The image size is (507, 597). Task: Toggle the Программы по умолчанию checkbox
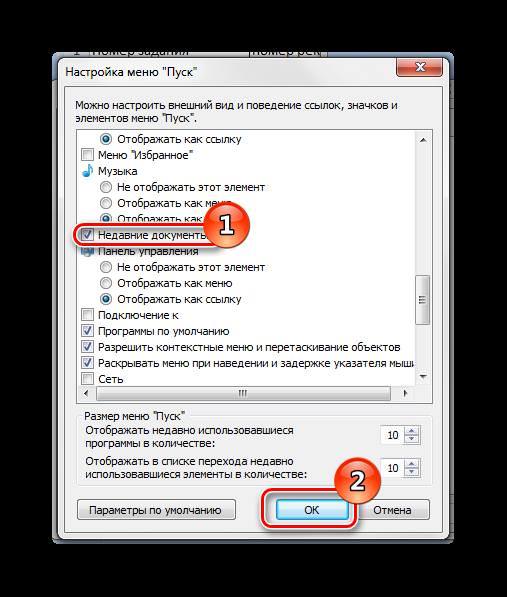[88, 331]
